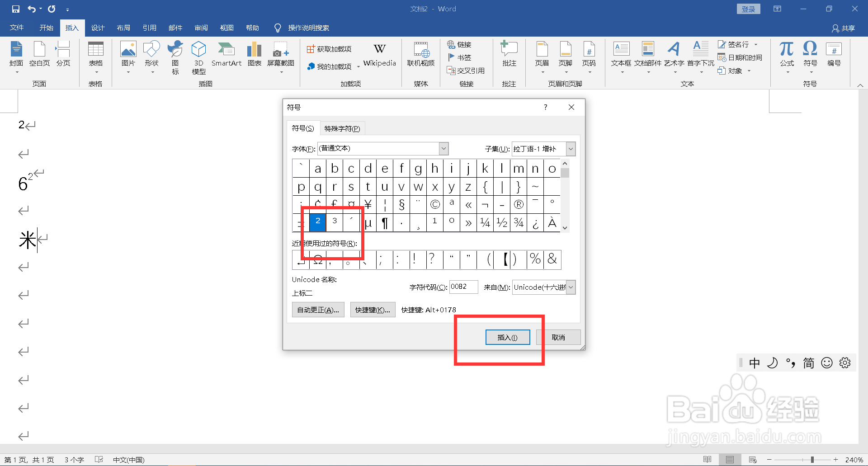Click 登录 to sign in
The height and width of the screenshot is (466, 868).
coord(748,9)
